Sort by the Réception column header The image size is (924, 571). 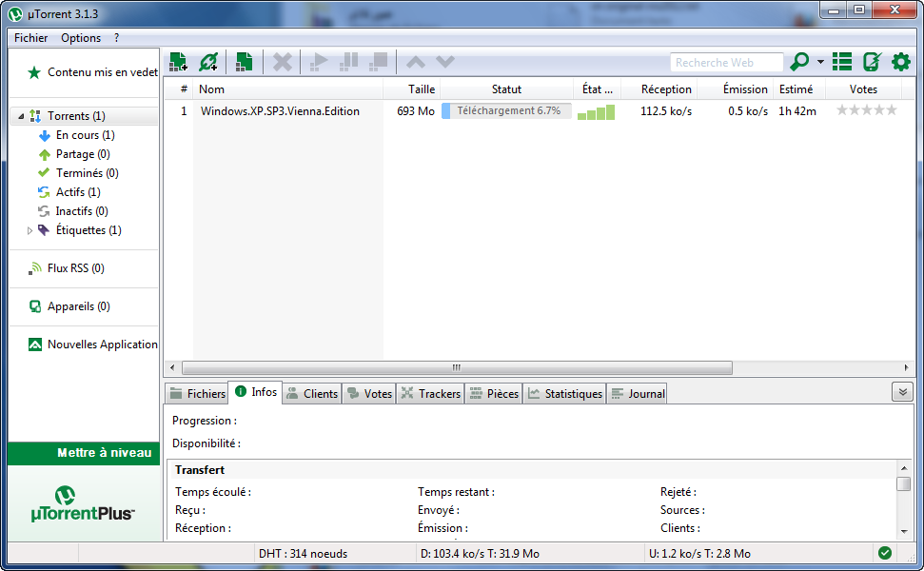[x=659, y=89]
